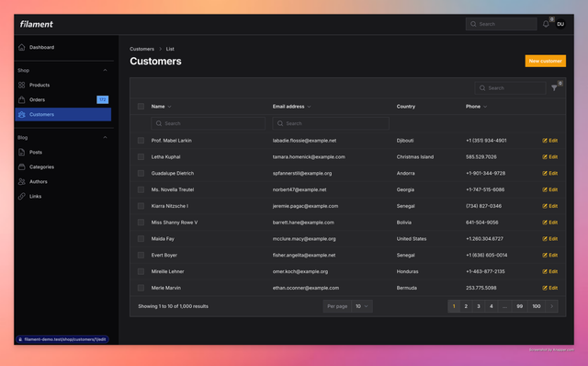
Task: Open the notifications bell icon
Action: [x=546, y=24]
